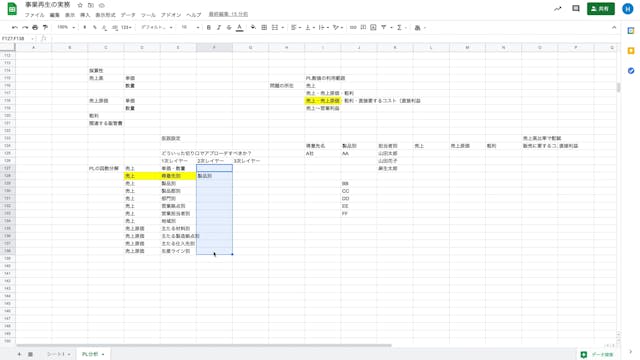The image size is (640, 360).
Task: Click the last edit history link
Action: (228, 14)
